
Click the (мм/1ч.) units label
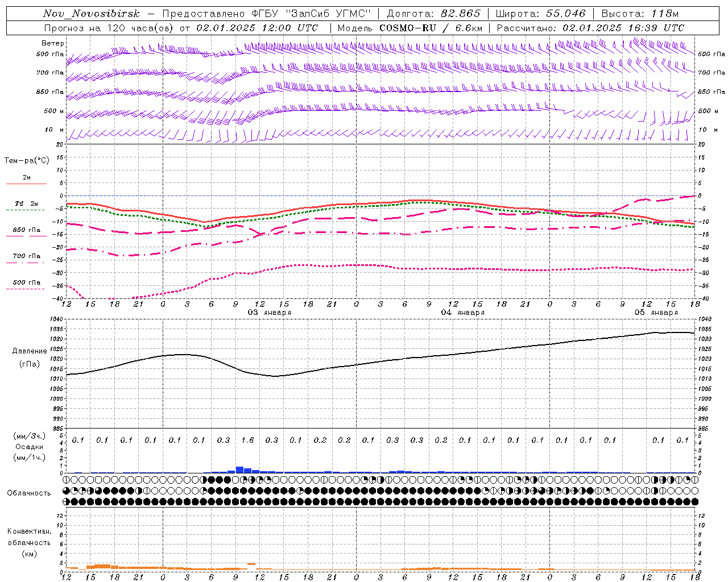[29, 457]
